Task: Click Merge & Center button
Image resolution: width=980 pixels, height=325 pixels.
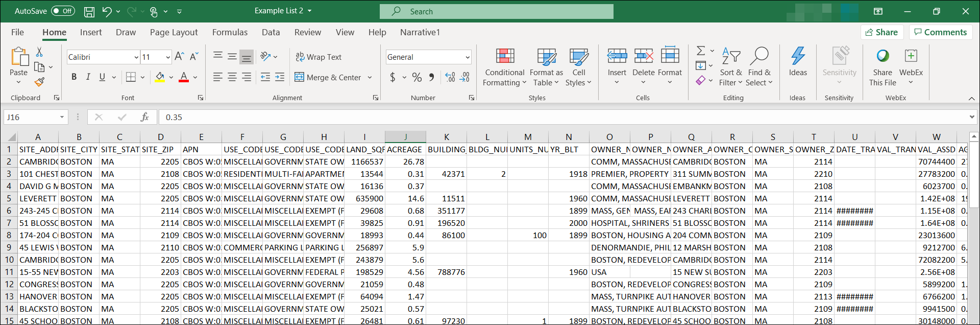Action: tap(328, 77)
